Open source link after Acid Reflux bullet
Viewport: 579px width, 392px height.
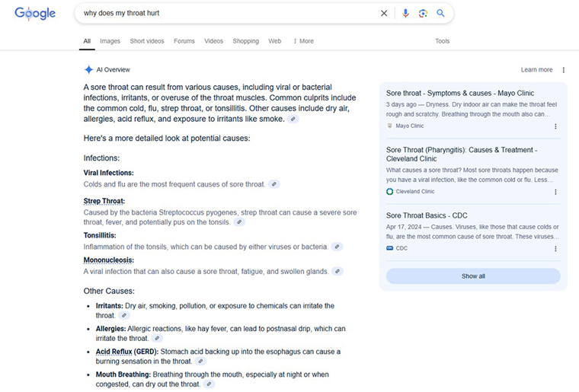200,361
